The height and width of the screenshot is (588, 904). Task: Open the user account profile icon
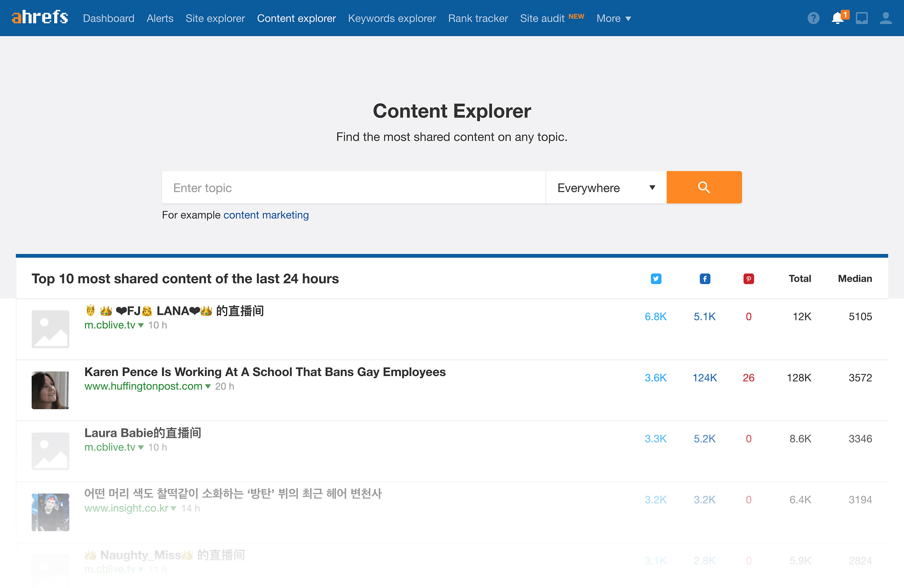[886, 18]
